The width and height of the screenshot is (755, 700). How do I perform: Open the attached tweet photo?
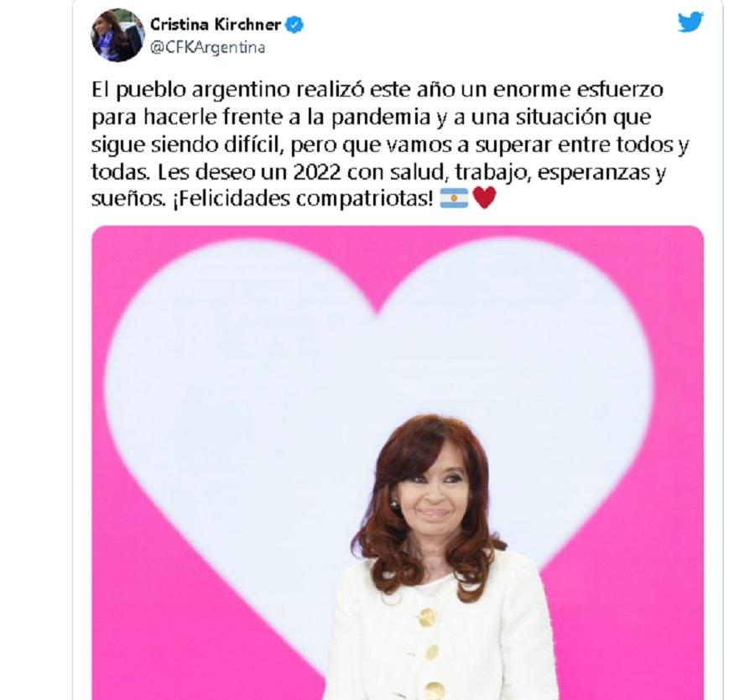pos(398,462)
